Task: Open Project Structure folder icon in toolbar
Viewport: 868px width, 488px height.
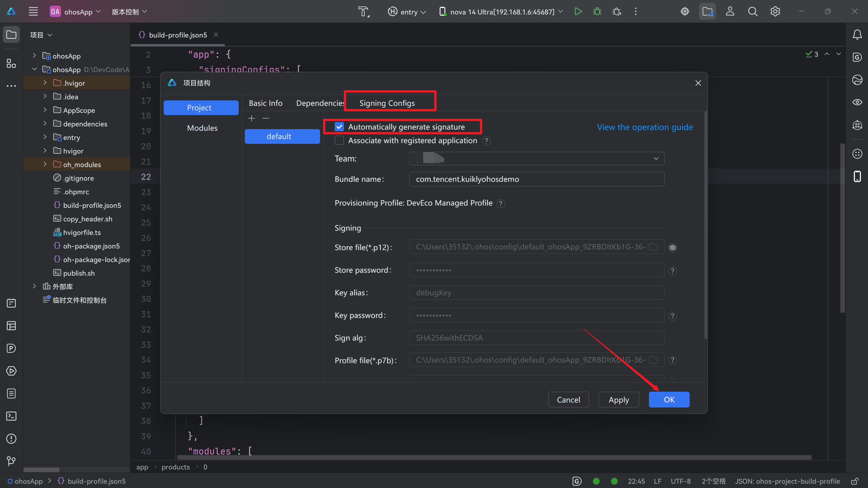Action: 707,12
